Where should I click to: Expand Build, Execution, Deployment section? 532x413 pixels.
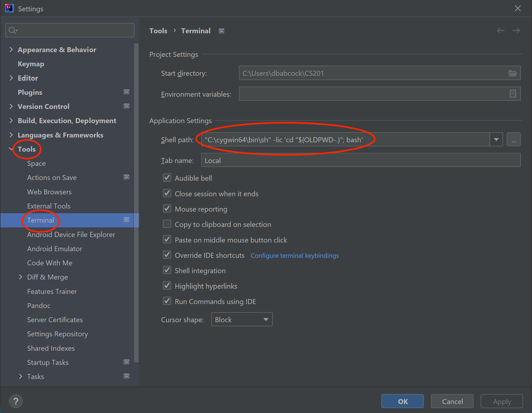11,121
